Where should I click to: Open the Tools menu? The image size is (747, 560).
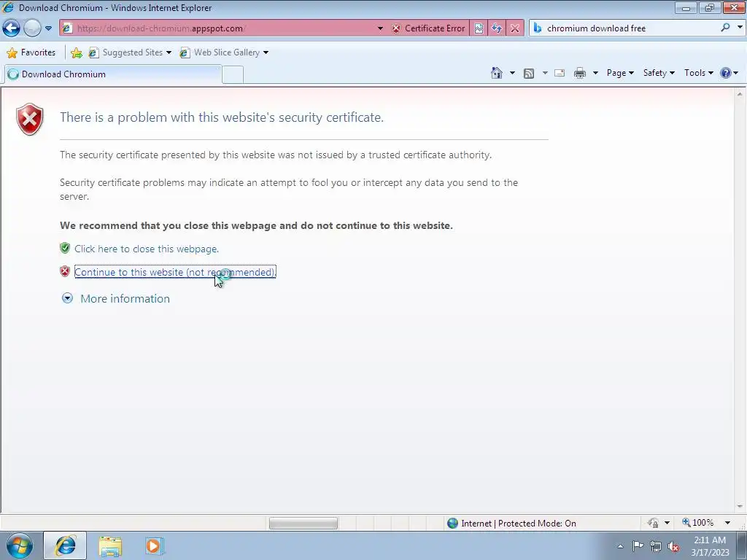[x=698, y=73]
